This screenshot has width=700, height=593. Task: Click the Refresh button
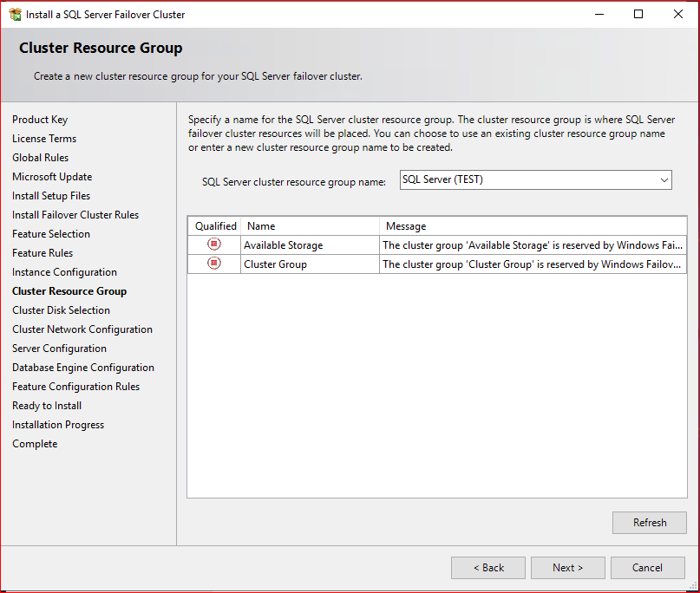[x=650, y=523]
